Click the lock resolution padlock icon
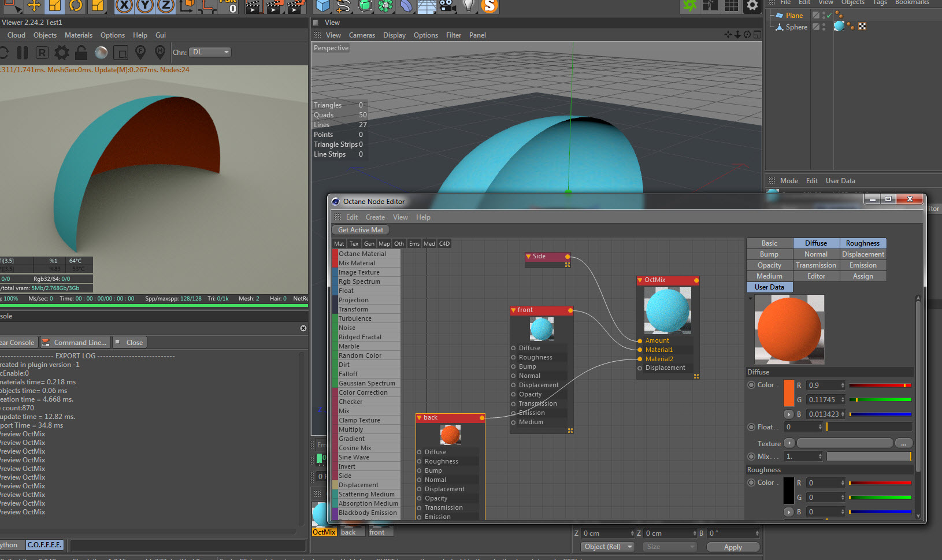The width and height of the screenshot is (942, 560). [81, 53]
